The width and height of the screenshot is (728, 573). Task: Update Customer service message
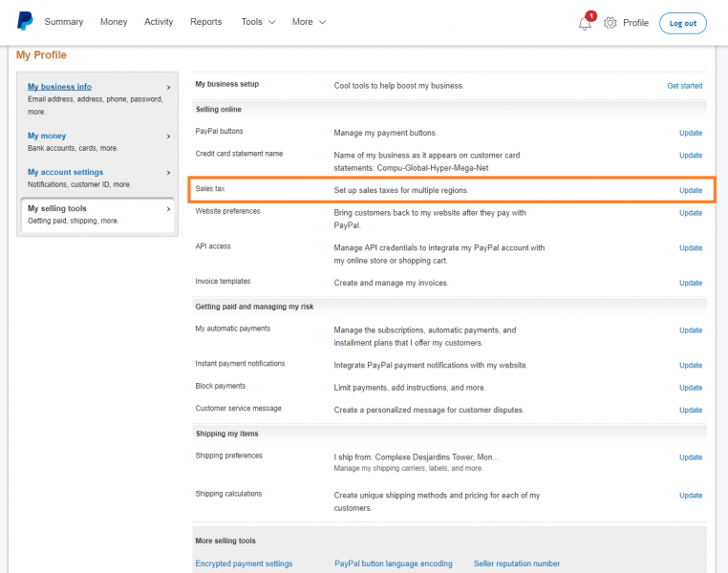691,410
